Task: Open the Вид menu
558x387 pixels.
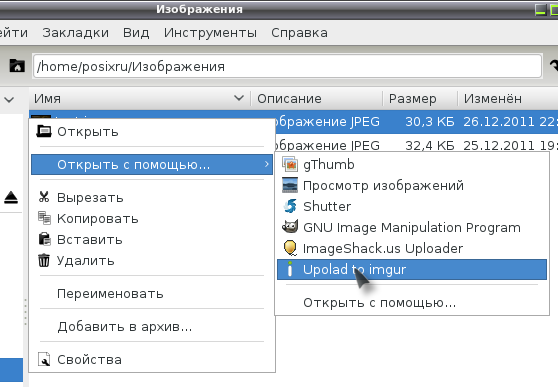Action: pos(136,33)
